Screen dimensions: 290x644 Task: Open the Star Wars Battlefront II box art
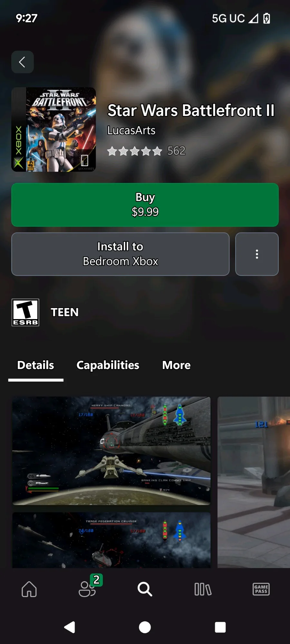tap(54, 129)
